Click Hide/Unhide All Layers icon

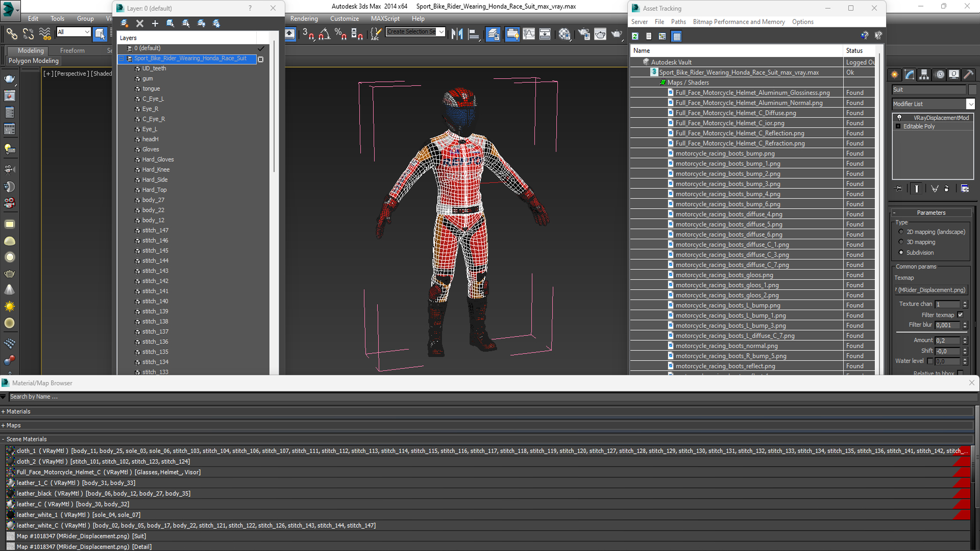click(201, 23)
